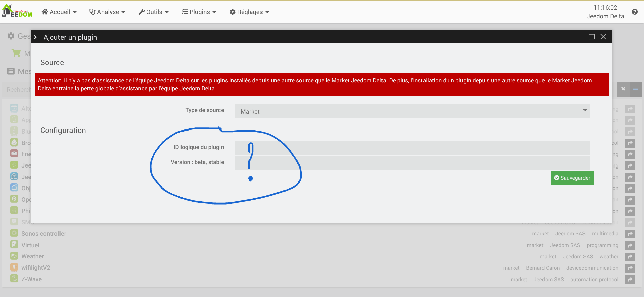This screenshot has height=297, width=644.
Task: Click the Weather plugin icon
Action: pos(14,256)
